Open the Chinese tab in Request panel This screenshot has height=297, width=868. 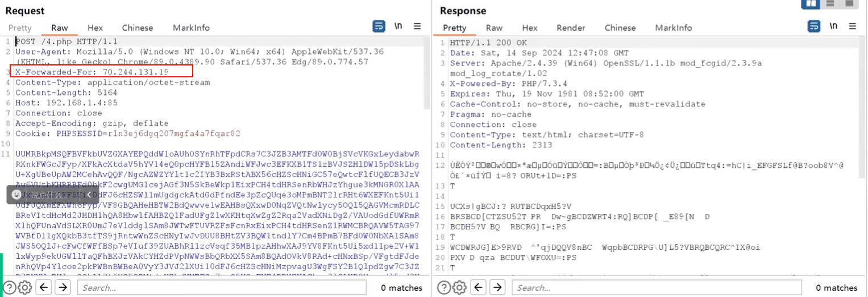pos(138,27)
